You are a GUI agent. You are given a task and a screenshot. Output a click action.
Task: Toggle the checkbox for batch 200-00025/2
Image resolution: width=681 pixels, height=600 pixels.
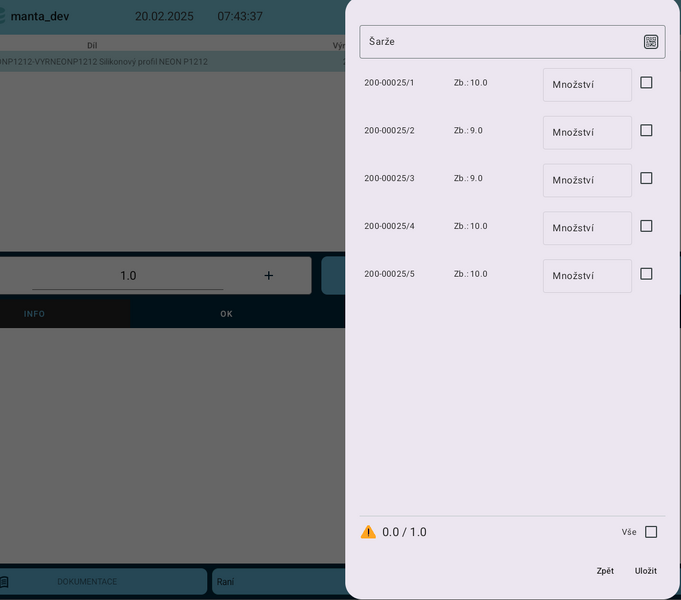(646, 130)
